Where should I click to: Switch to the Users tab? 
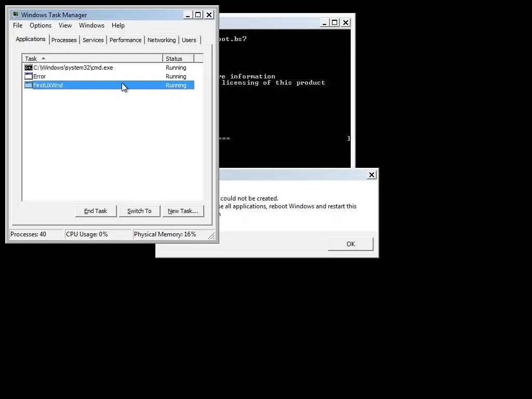(189, 40)
